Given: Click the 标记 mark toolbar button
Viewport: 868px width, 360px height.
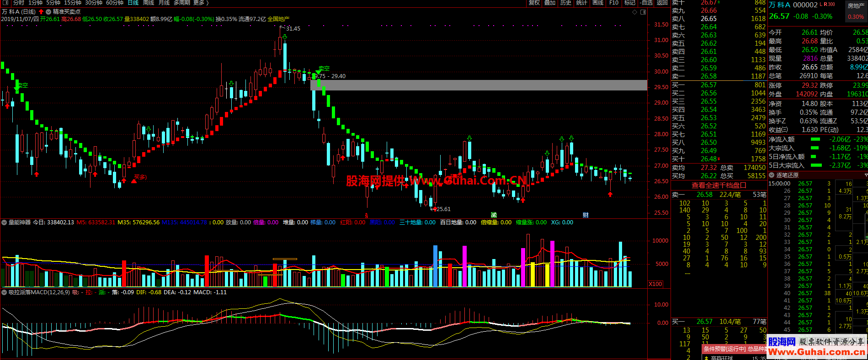Looking at the screenshot, I should point(630,3).
